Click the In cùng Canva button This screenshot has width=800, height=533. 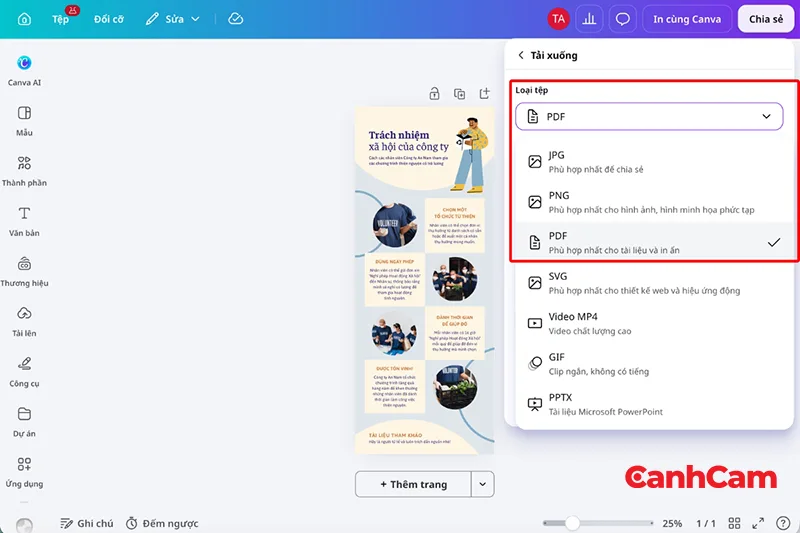tap(687, 19)
